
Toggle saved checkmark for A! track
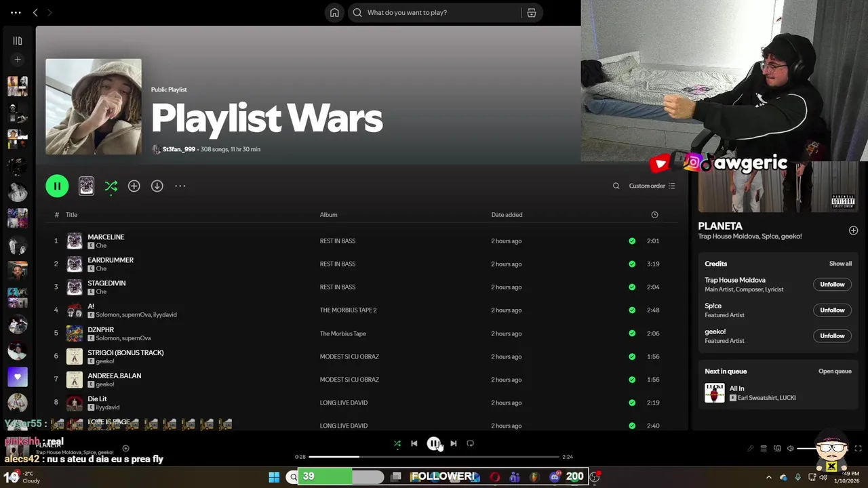632,310
